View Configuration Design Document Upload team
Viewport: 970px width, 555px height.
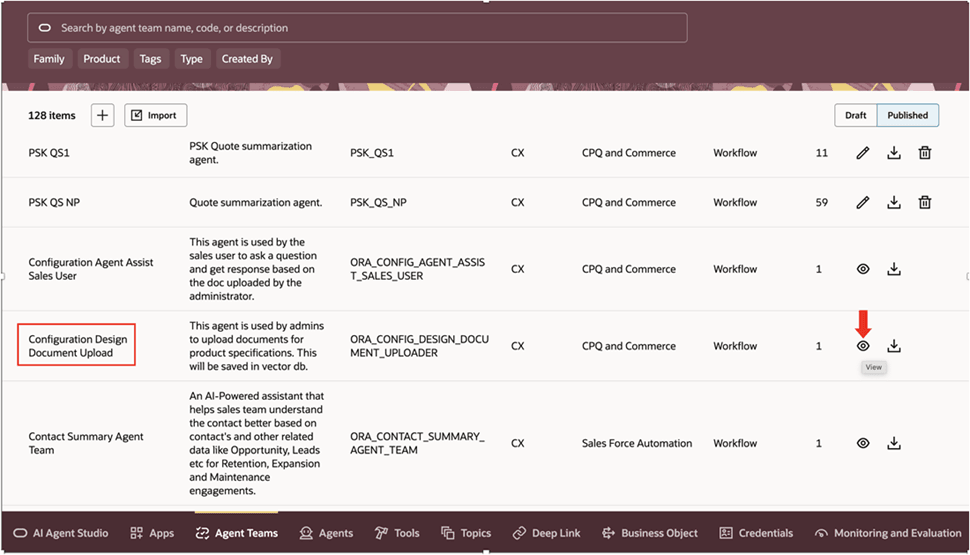point(863,346)
